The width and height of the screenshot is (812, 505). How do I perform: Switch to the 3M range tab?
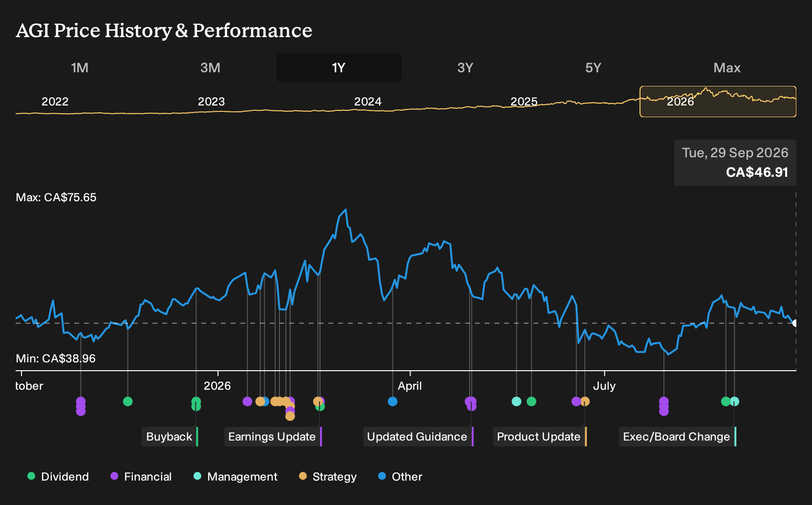210,67
